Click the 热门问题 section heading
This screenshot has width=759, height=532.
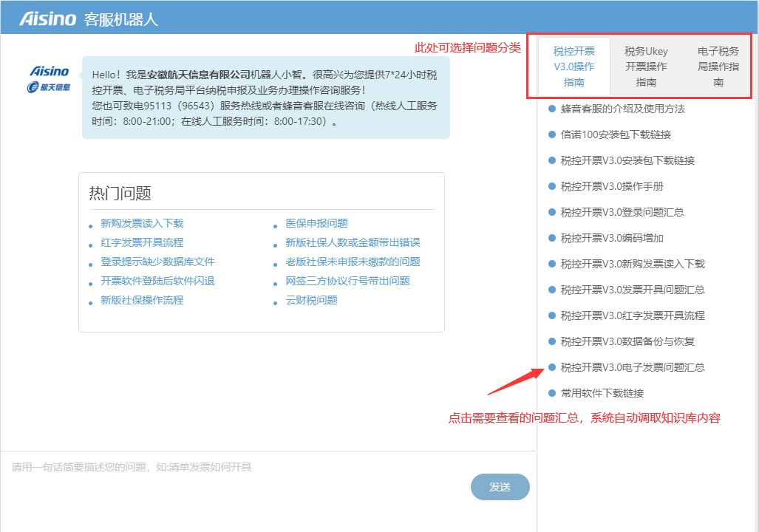(120, 193)
